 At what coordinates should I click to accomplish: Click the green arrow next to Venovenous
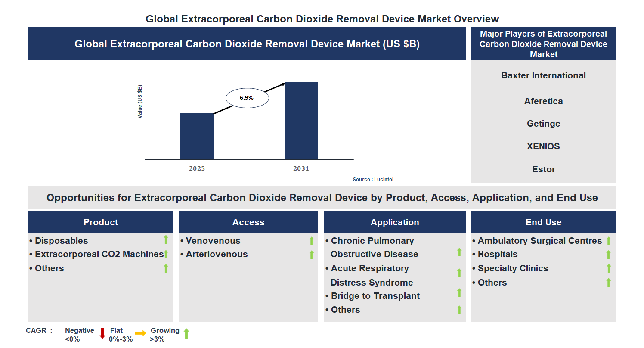click(x=311, y=241)
